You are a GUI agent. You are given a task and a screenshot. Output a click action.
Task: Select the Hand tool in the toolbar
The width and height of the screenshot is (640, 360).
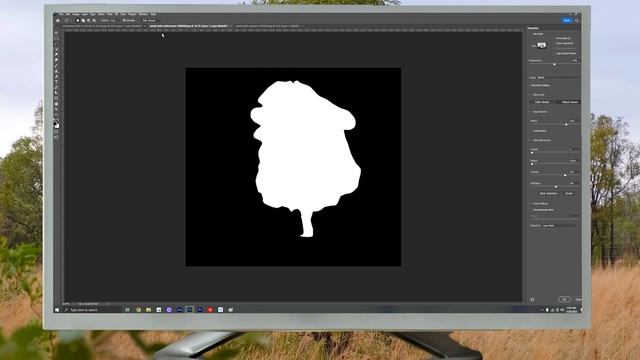pyautogui.click(x=57, y=104)
